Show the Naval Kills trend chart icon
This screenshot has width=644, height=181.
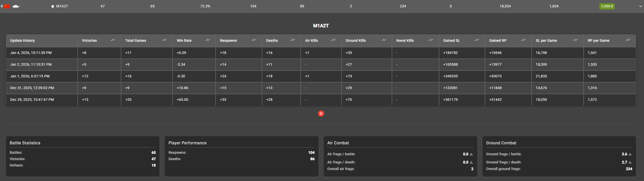point(431,40)
